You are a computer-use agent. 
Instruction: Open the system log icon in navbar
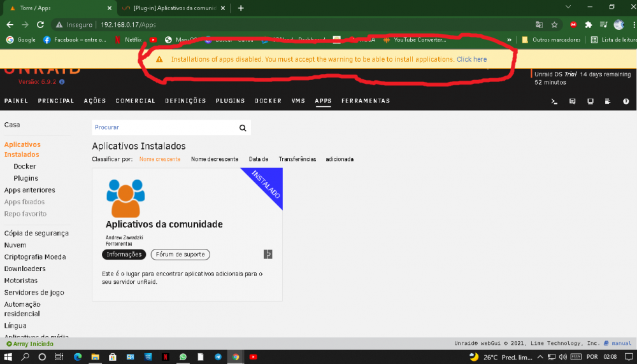(608, 101)
